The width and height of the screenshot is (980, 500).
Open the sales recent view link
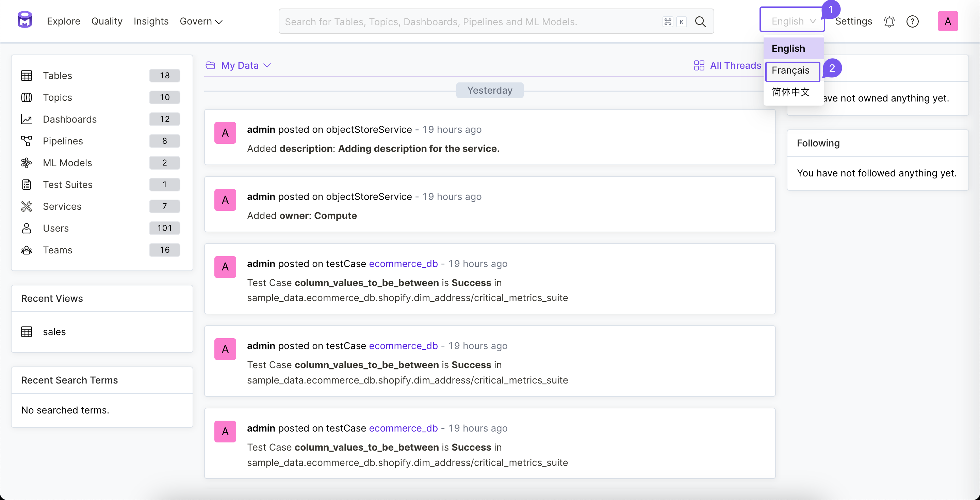click(x=54, y=332)
